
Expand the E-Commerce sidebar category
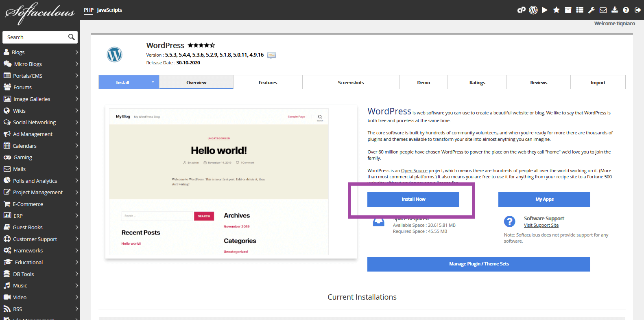tap(40, 204)
